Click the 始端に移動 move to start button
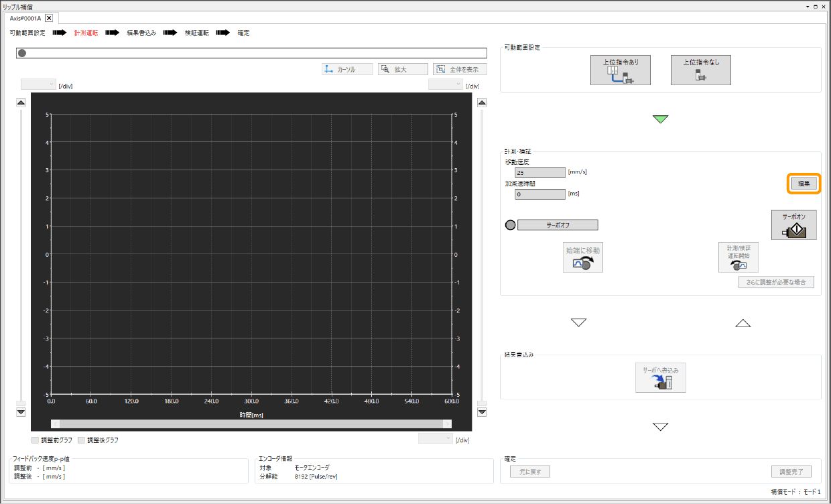This screenshot has width=831, height=504. pos(583,257)
